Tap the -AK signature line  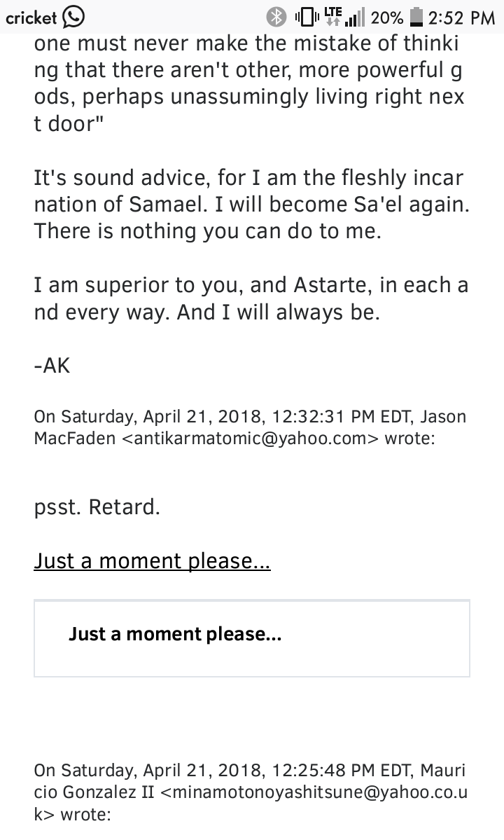pos(52,366)
